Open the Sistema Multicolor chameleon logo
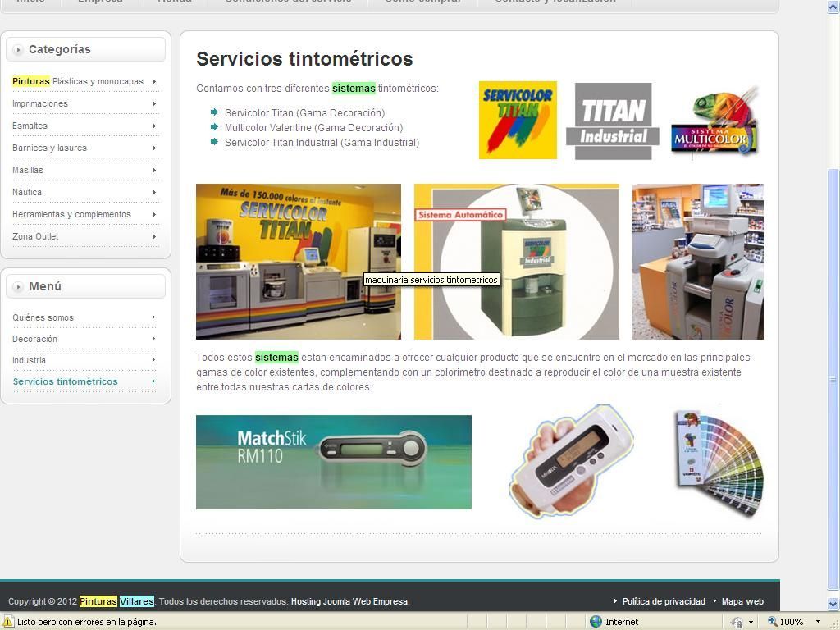 coord(715,121)
